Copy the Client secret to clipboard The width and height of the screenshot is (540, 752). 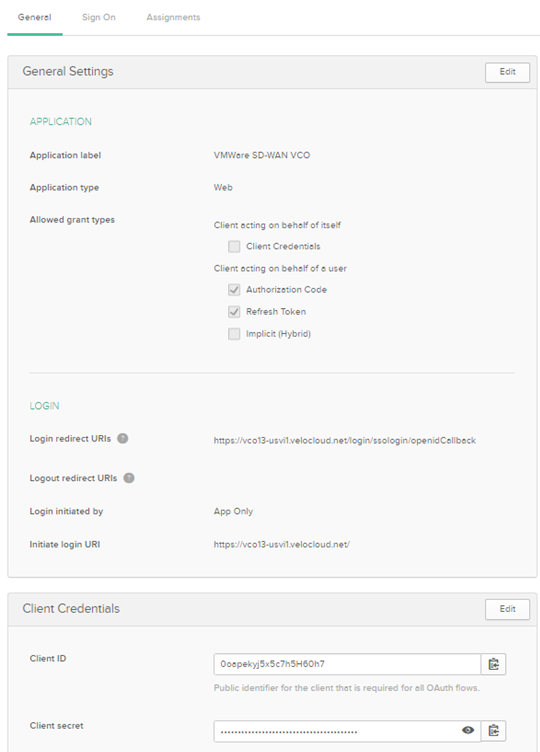coord(493,730)
